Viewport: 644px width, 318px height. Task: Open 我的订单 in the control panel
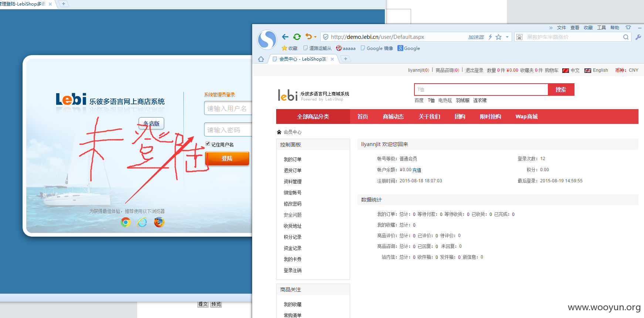point(292,159)
